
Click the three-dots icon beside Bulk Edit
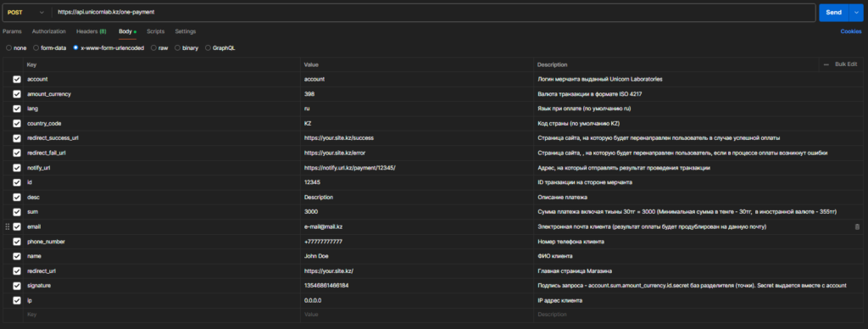tap(826, 64)
